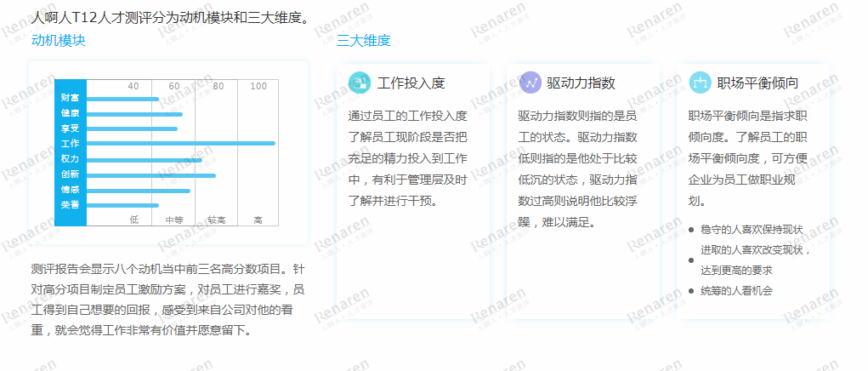Open the 职场平衡倾向 card title
Screen dimensions: 868x371
(757, 83)
